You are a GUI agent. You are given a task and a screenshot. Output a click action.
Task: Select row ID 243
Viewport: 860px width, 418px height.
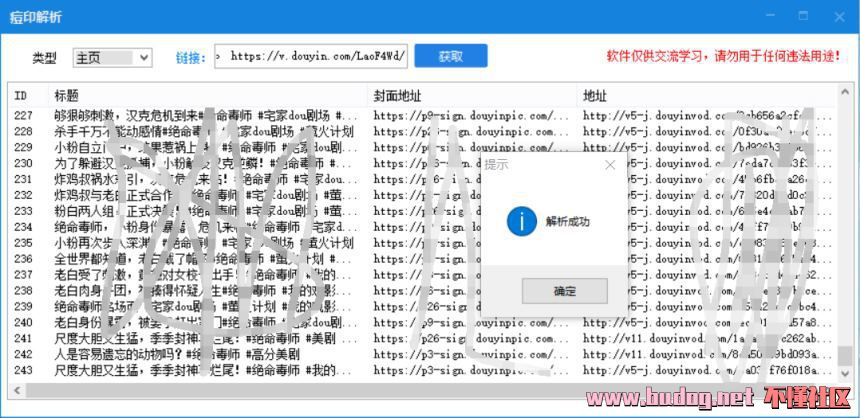point(422,371)
